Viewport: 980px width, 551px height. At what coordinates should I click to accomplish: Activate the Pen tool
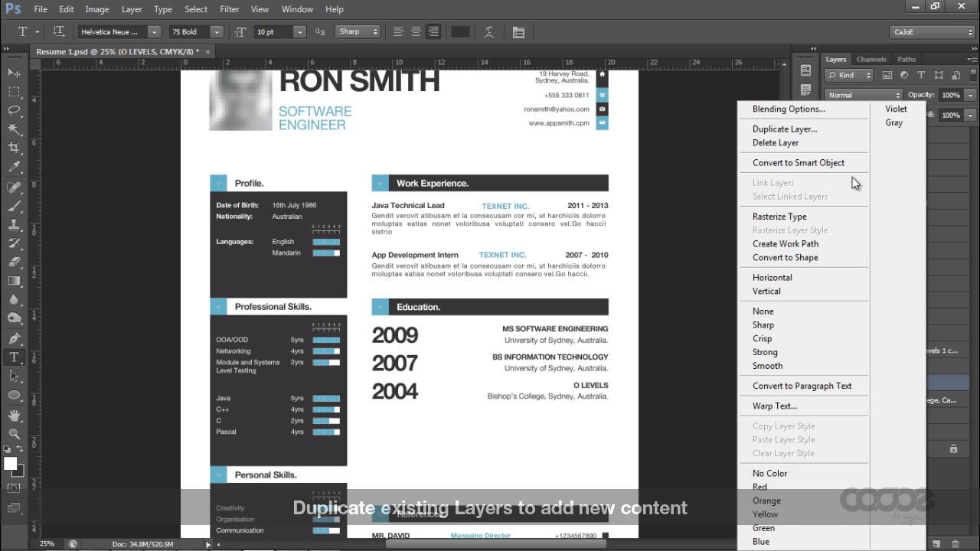click(x=14, y=338)
